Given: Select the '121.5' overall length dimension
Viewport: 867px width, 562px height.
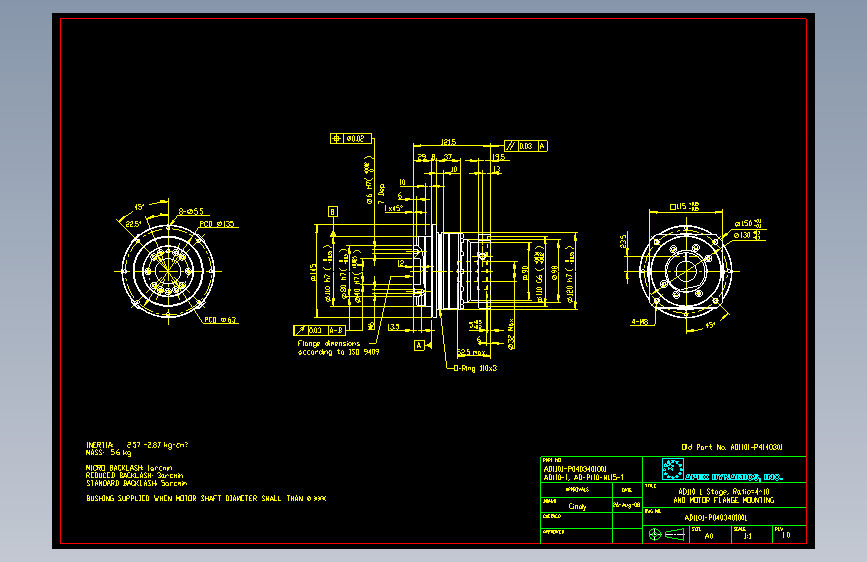Looking at the screenshot, I should [448, 142].
